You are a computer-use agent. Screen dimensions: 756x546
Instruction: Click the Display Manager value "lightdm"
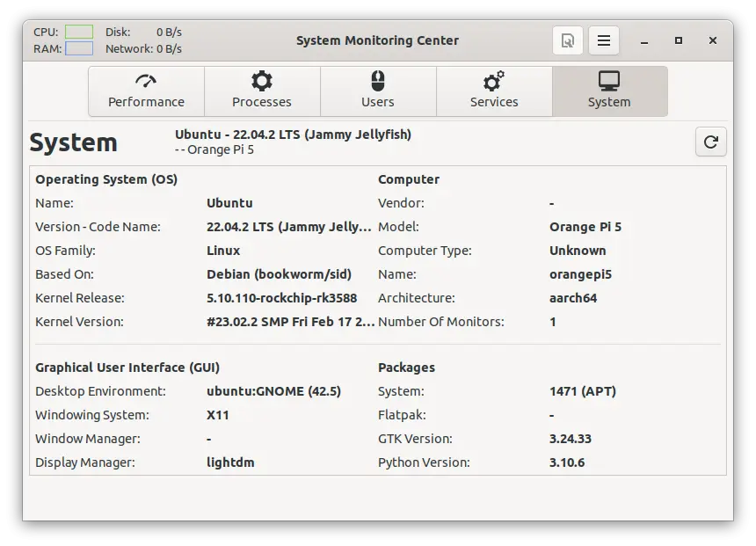(x=230, y=462)
